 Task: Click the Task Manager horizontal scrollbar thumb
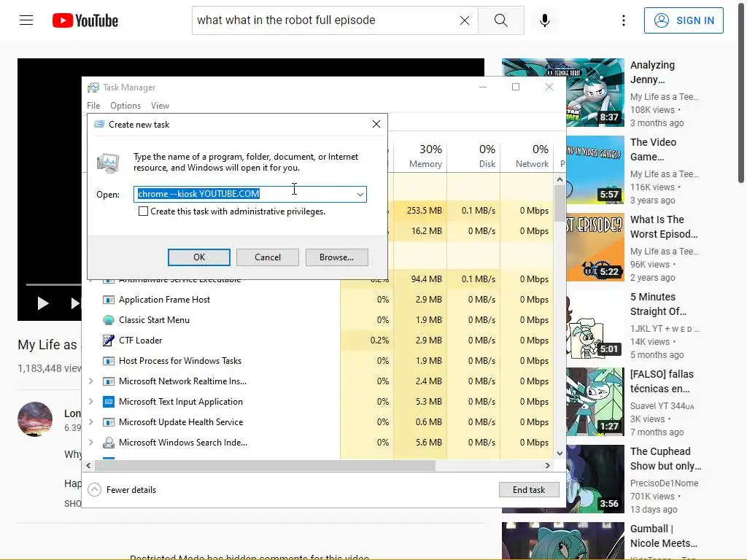click(x=265, y=465)
